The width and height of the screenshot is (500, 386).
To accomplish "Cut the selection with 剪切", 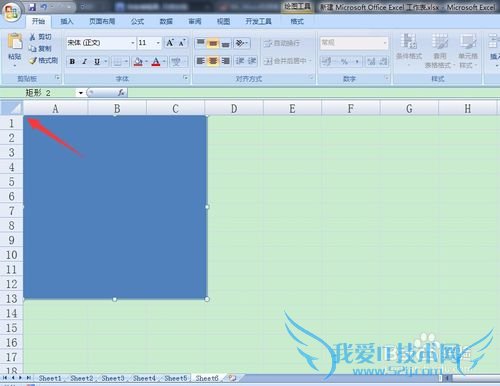I will 41,37.
